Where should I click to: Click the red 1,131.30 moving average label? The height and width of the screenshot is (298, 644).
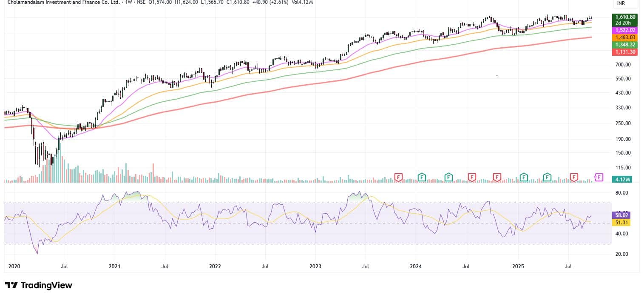[x=624, y=52]
